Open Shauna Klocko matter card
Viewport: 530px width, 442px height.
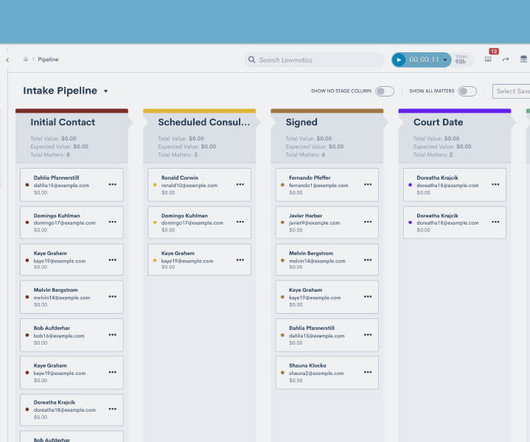327,372
